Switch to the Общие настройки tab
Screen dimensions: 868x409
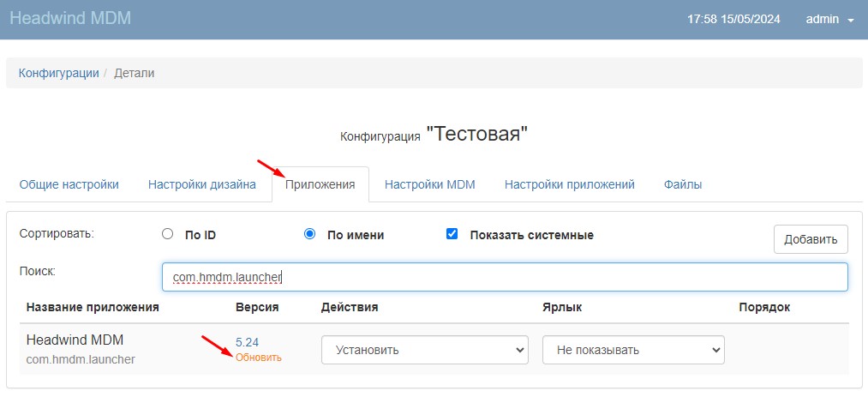click(x=69, y=184)
